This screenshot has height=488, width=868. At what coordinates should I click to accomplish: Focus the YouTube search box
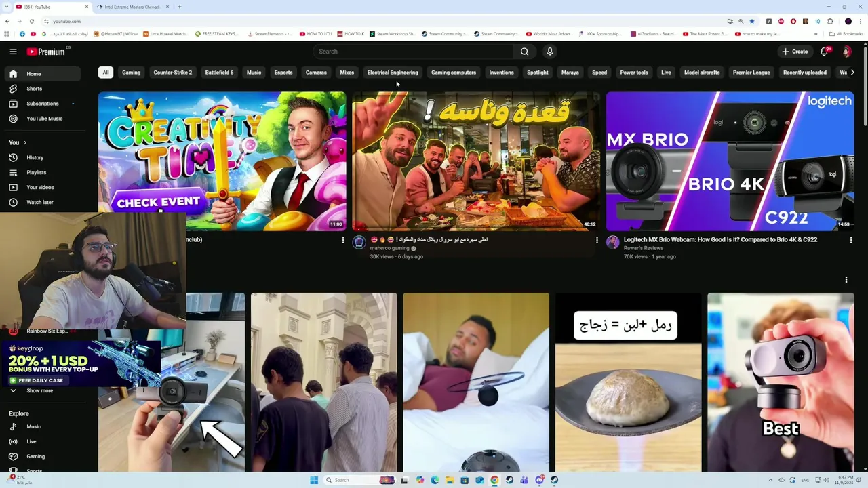(x=413, y=52)
